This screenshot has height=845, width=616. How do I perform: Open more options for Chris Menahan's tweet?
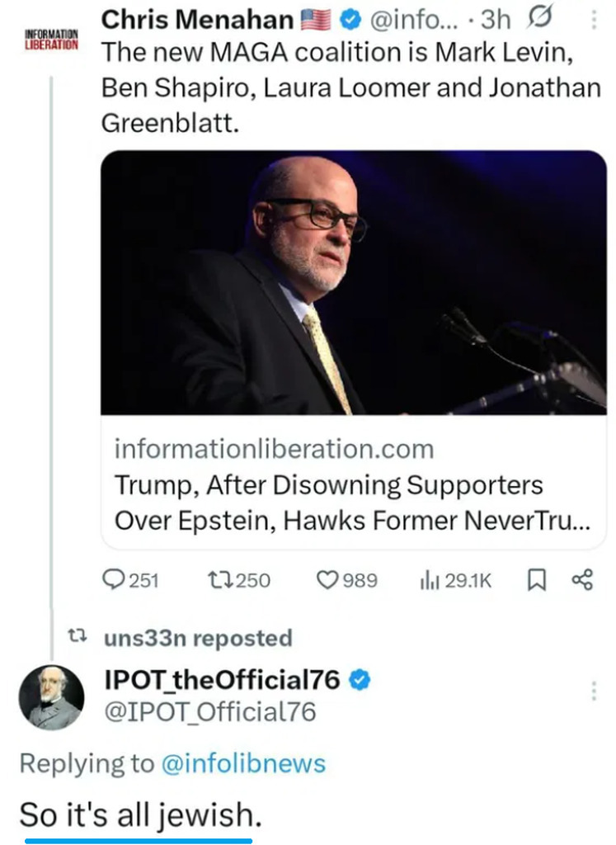point(595,20)
